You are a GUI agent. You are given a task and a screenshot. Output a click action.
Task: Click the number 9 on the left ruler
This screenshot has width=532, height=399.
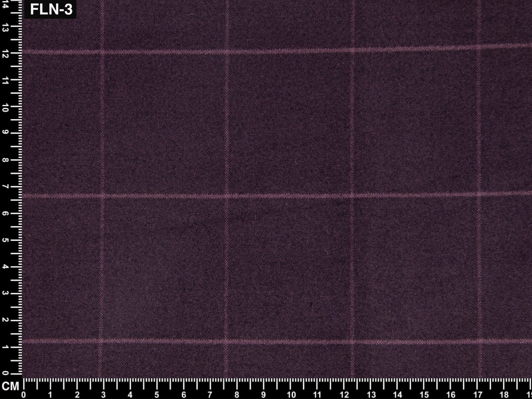(6, 133)
